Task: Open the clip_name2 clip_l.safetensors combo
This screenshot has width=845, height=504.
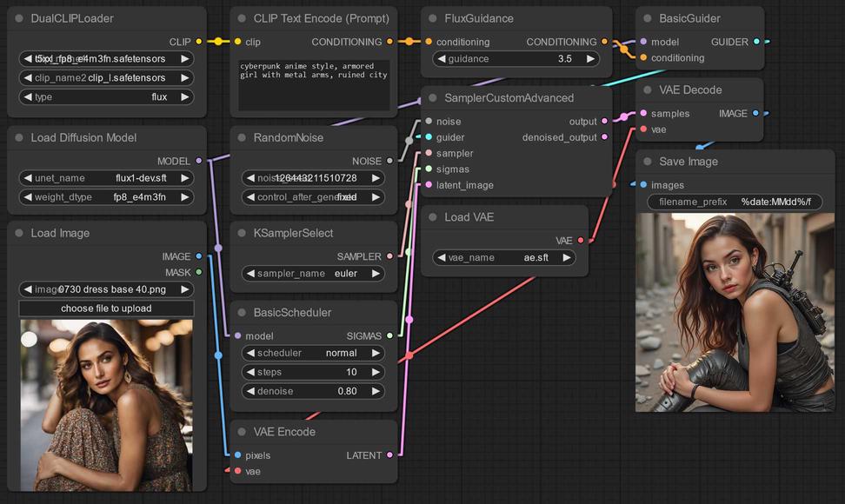Action: (x=106, y=77)
